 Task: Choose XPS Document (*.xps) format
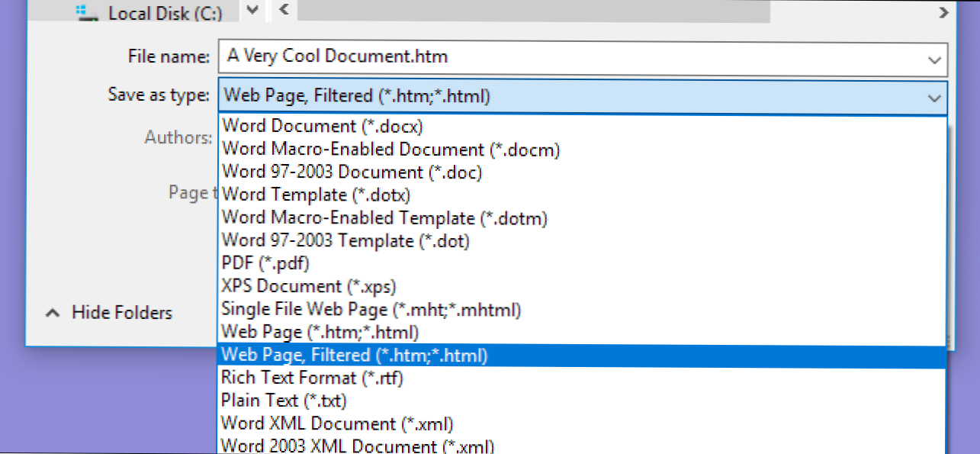coord(308,286)
